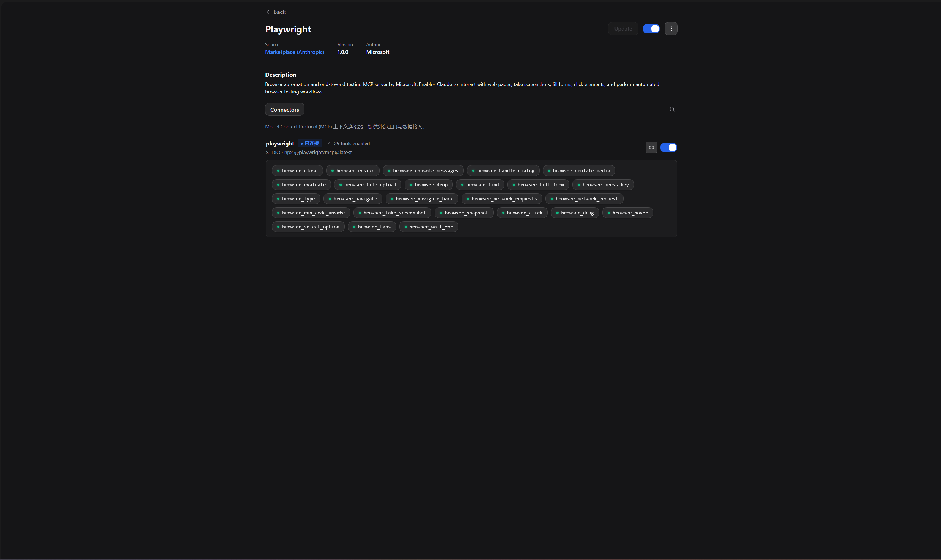Select the browser_console_messages tool
The image size is (941, 560).
pyautogui.click(x=423, y=170)
